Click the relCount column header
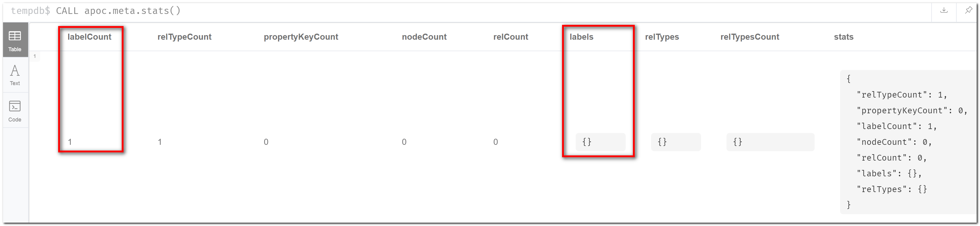 coord(511,37)
